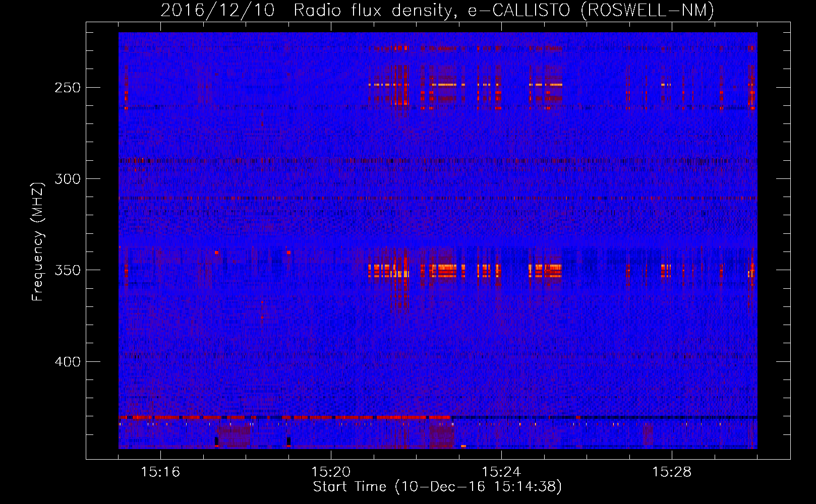Select the 15:24 time tick label
The height and width of the screenshot is (504, 816).
501,472
